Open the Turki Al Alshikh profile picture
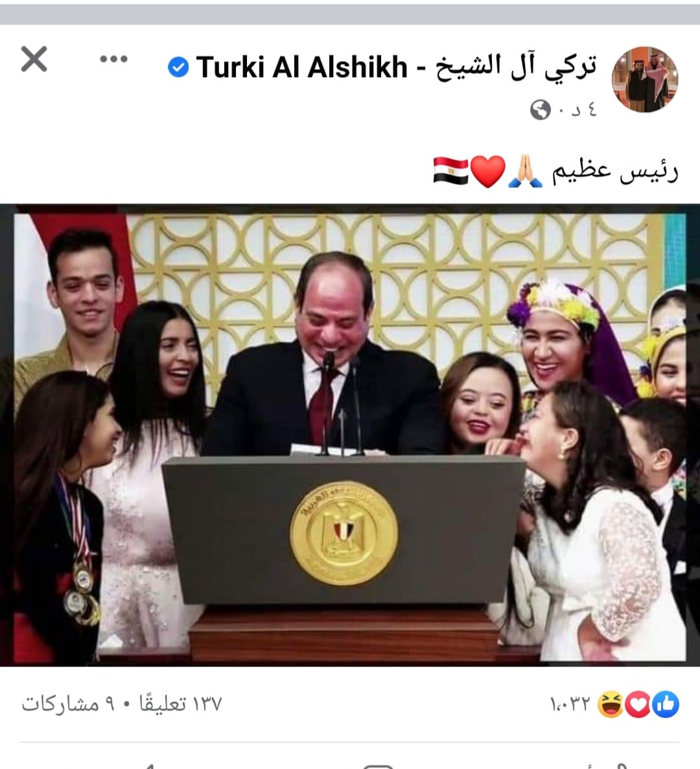 [x=644, y=80]
